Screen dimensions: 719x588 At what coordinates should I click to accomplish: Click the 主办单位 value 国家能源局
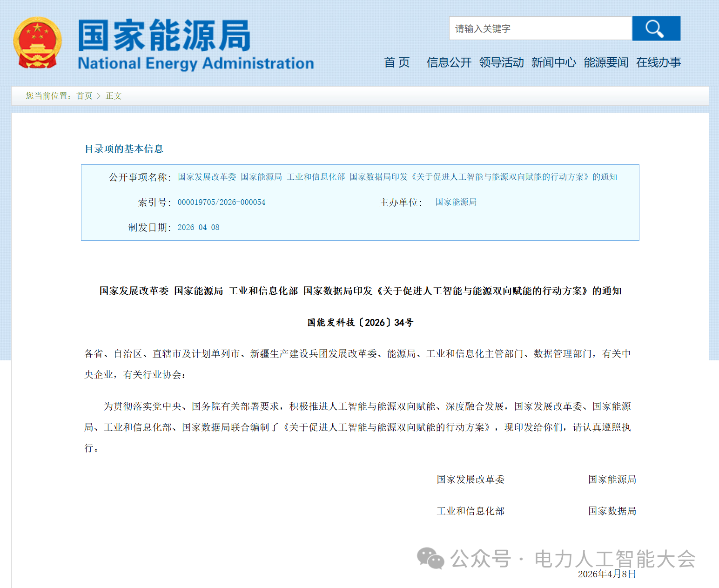[x=456, y=202]
